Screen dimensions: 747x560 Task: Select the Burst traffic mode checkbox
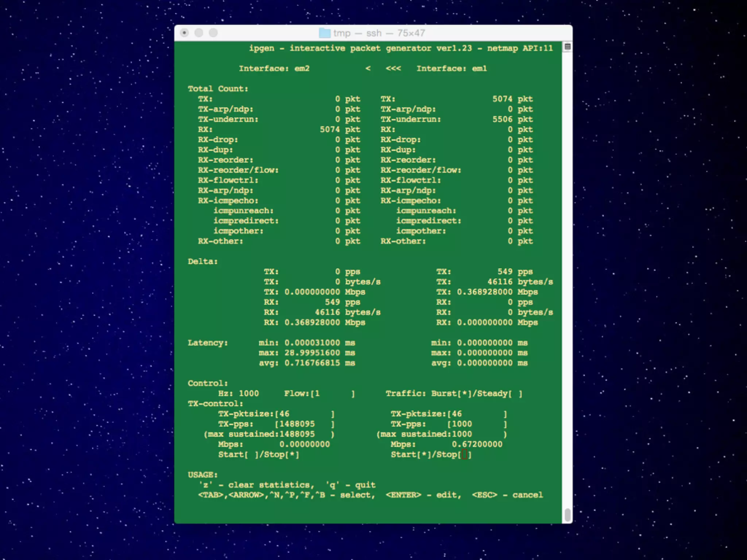(x=464, y=394)
